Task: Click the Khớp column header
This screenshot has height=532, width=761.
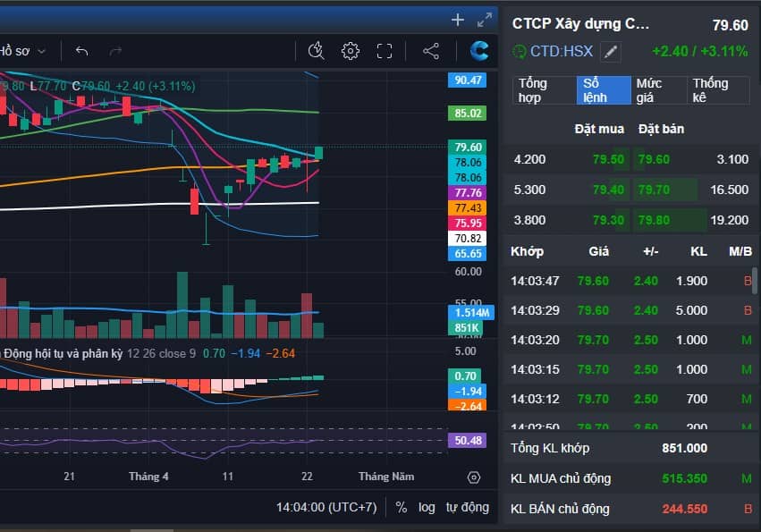Action: [527, 251]
